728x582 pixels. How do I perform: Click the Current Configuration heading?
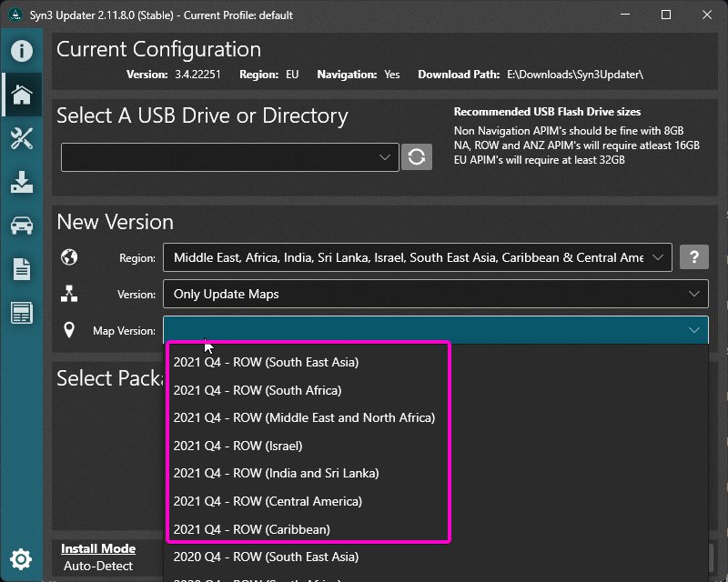[158, 49]
